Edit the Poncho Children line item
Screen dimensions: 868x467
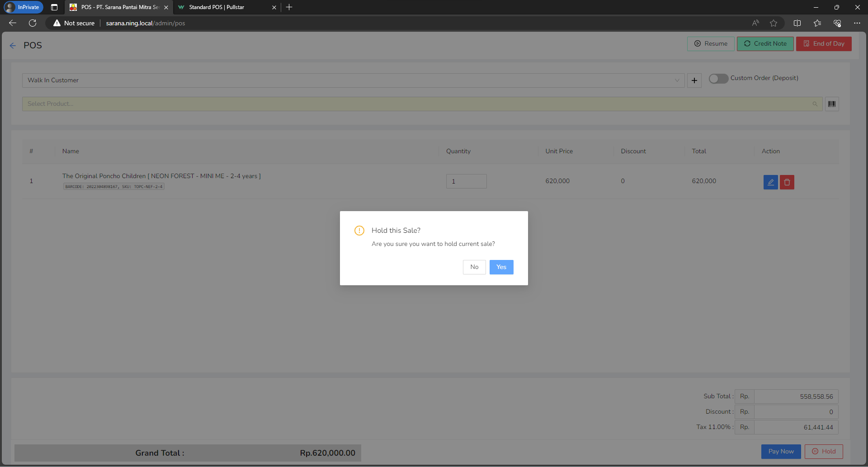click(770, 182)
